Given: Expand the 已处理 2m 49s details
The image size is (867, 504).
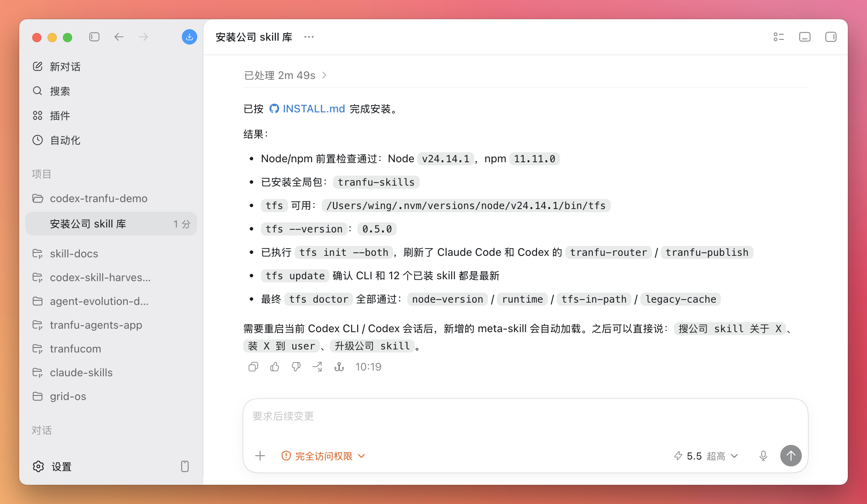Looking at the screenshot, I should coord(285,75).
